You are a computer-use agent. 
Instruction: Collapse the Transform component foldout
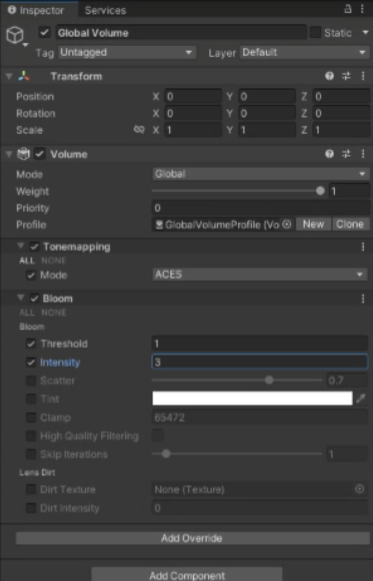[x=9, y=76]
